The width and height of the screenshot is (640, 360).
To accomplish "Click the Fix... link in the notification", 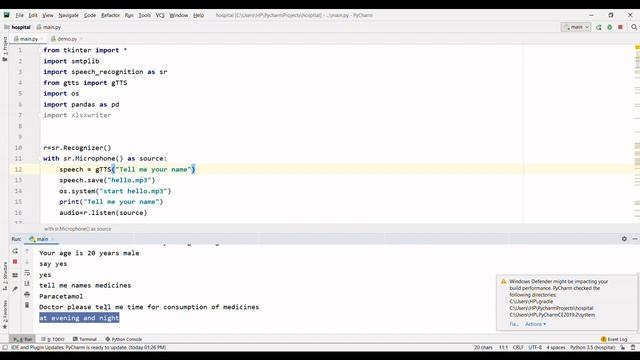I will (514, 324).
